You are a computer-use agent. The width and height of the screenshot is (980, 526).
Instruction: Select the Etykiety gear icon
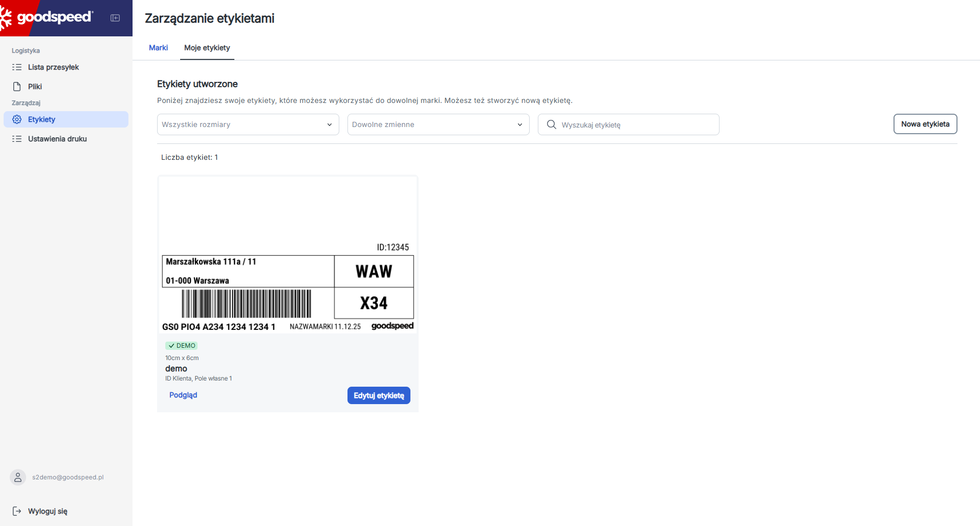(x=17, y=119)
